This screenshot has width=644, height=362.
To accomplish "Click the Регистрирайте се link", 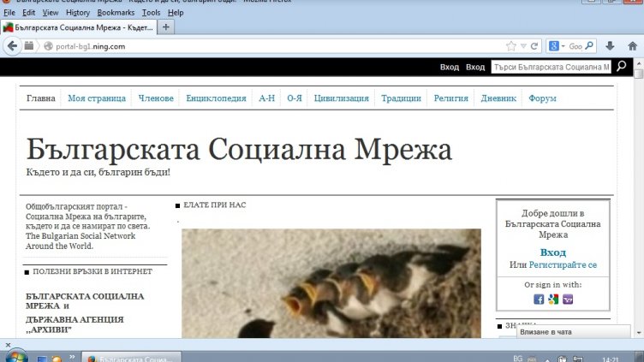I will (563, 265).
